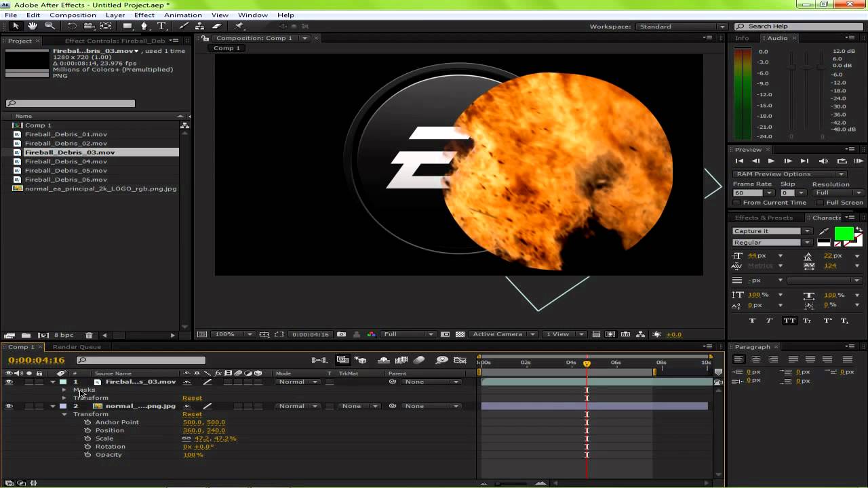This screenshot has width=868, height=488.
Task: Open layer 1 blending Mode dropdown
Action: point(297,382)
